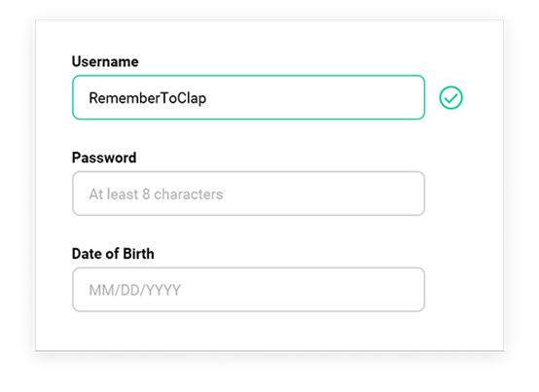The height and width of the screenshot is (392, 539).
Task: Click the Username label
Action: [x=105, y=62]
